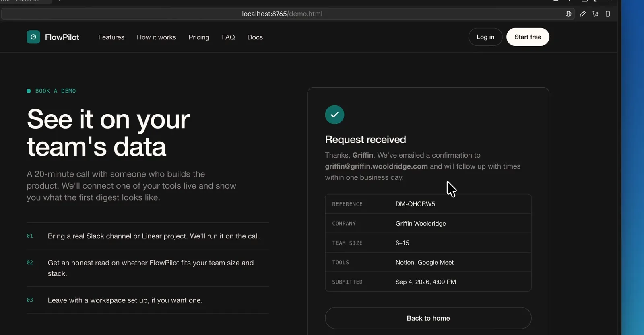This screenshot has width=644, height=335.
Task: Navigate to FAQ
Action: (228, 37)
